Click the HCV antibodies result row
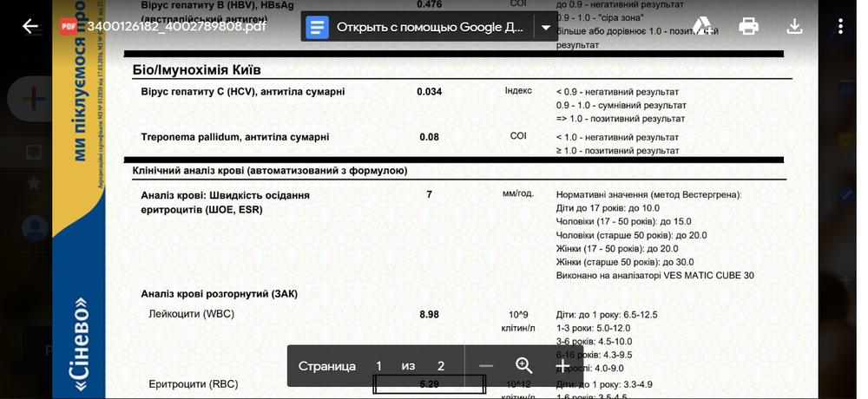 tap(457, 105)
